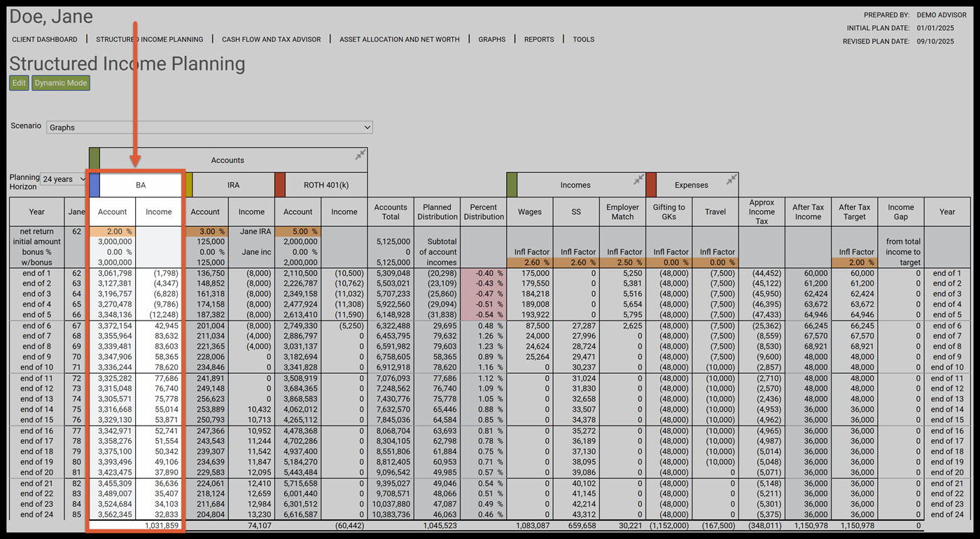Open the Planning Horizon 24 years dropdown
This screenshot has width=980, height=539.
pos(64,179)
